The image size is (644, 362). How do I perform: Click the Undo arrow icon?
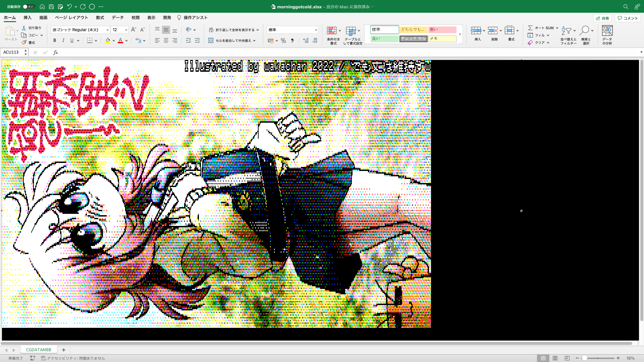[69, 6]
